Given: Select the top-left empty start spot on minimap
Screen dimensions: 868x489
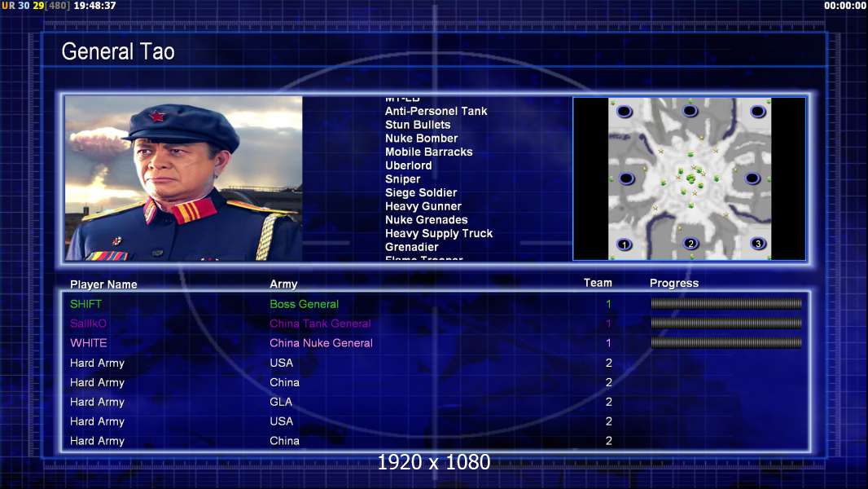Looking at the screenshot, I should coord(624,112).
